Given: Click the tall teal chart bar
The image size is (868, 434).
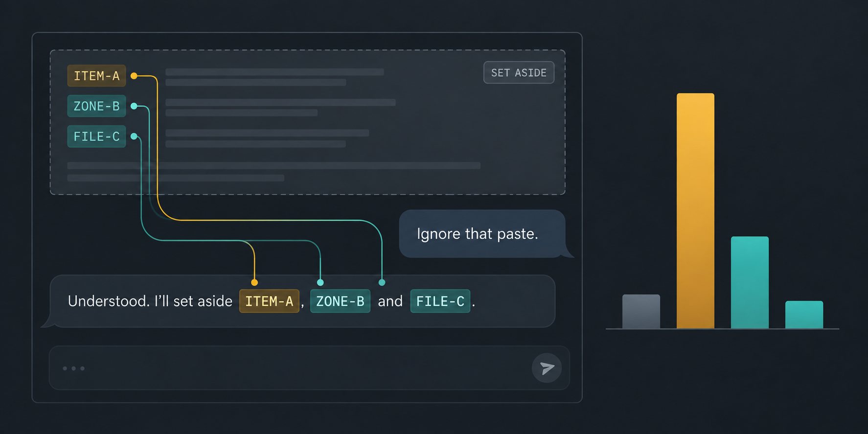Looking at the screenshot, I should [750, 282].
